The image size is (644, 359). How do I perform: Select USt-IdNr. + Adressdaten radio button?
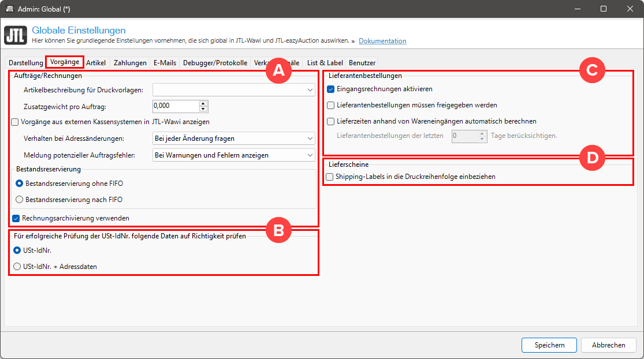(x=17, y=267)
